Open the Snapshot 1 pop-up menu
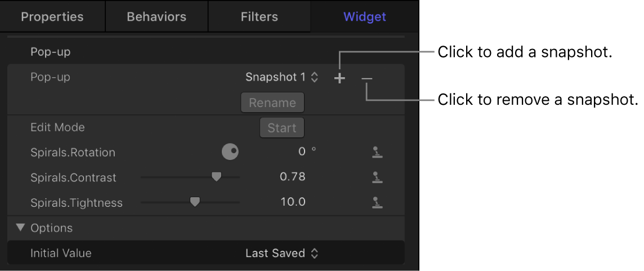 pyautogui.click(x=282, y=77)
